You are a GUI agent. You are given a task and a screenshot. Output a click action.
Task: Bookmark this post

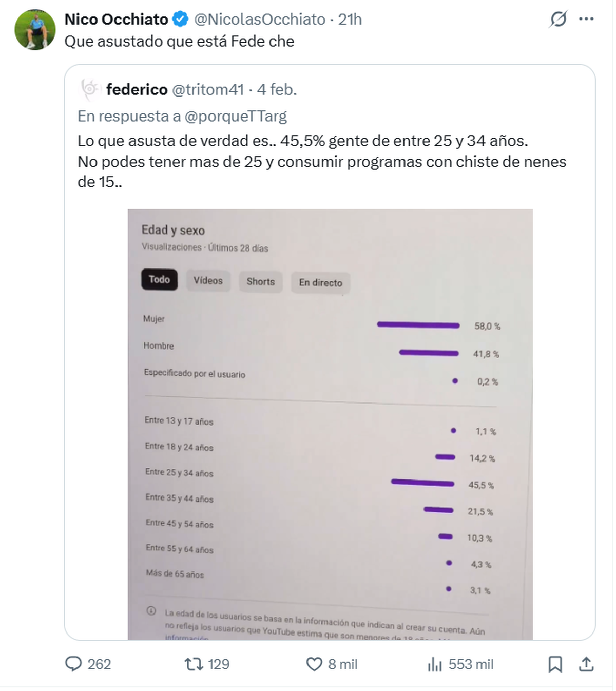pos(555,664)
